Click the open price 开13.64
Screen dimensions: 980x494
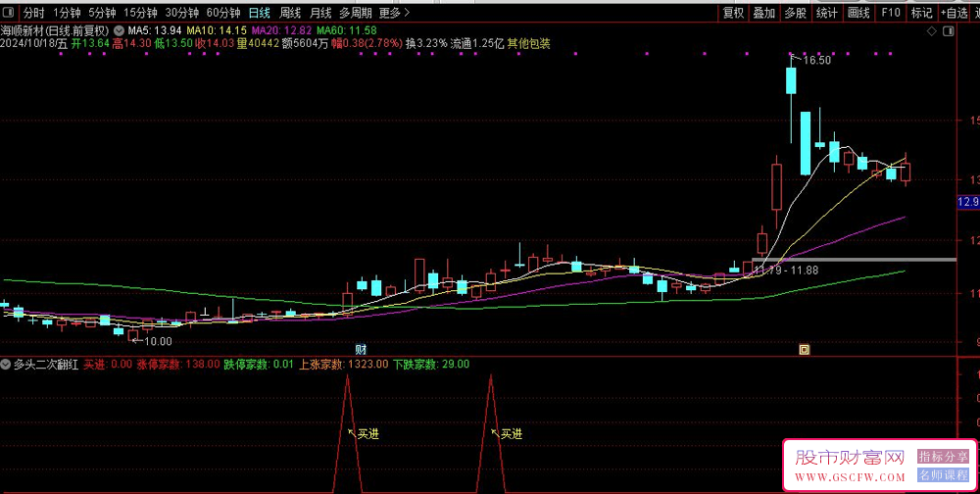click(90, 44)
